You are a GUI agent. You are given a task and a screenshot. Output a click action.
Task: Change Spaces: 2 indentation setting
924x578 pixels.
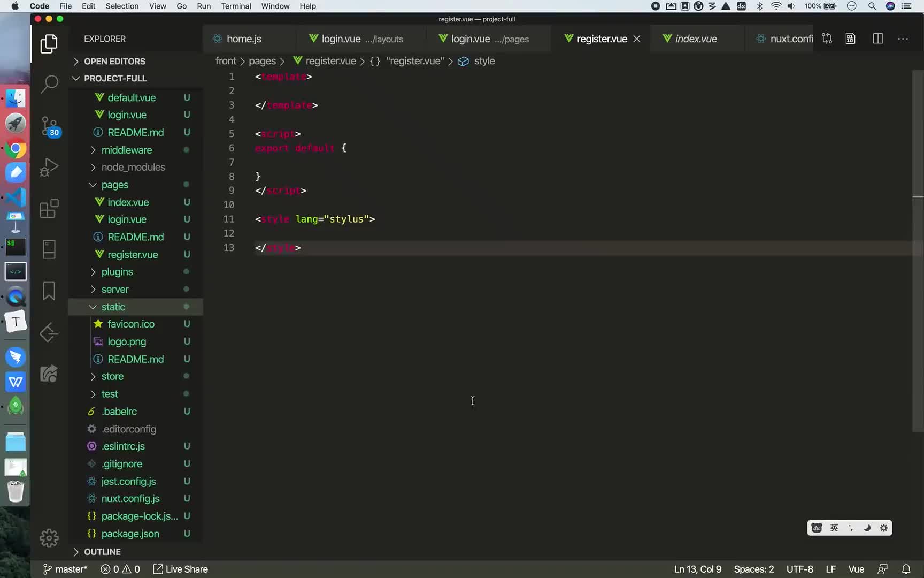[753, 569]
